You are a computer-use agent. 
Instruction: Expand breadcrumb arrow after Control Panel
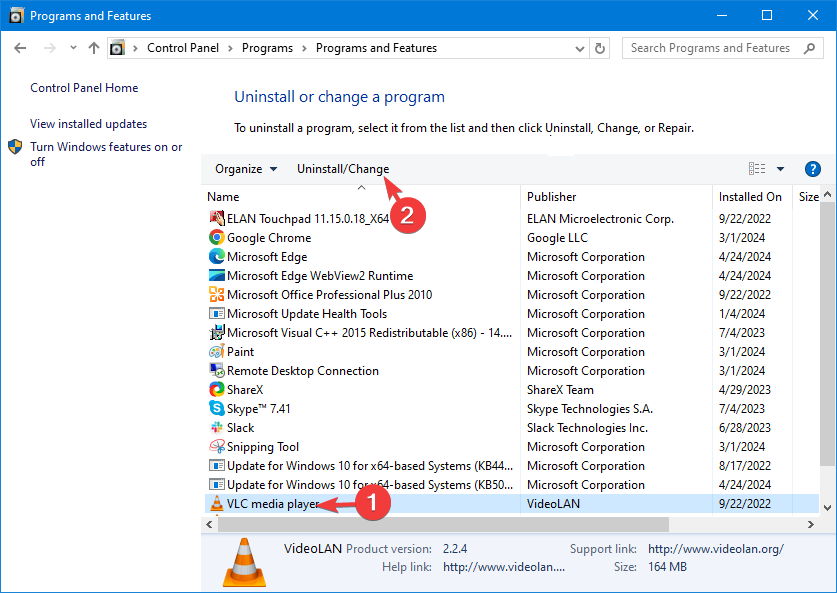(230, 49)
